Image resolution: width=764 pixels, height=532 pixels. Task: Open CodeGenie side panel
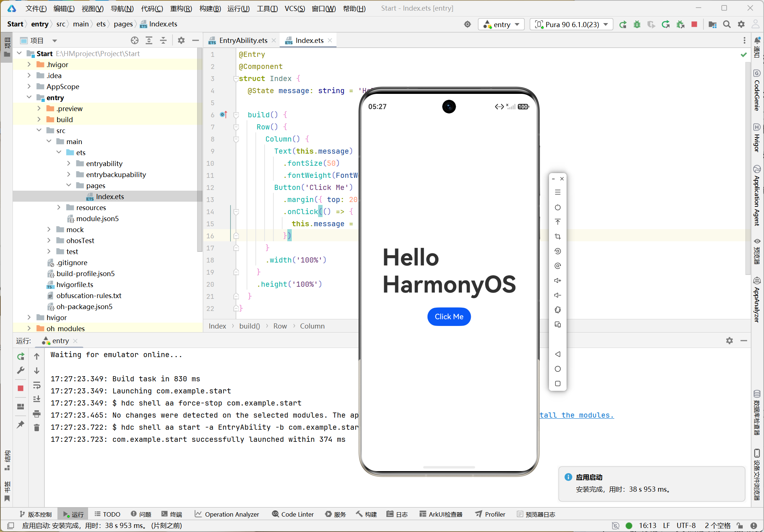[757, 90]
